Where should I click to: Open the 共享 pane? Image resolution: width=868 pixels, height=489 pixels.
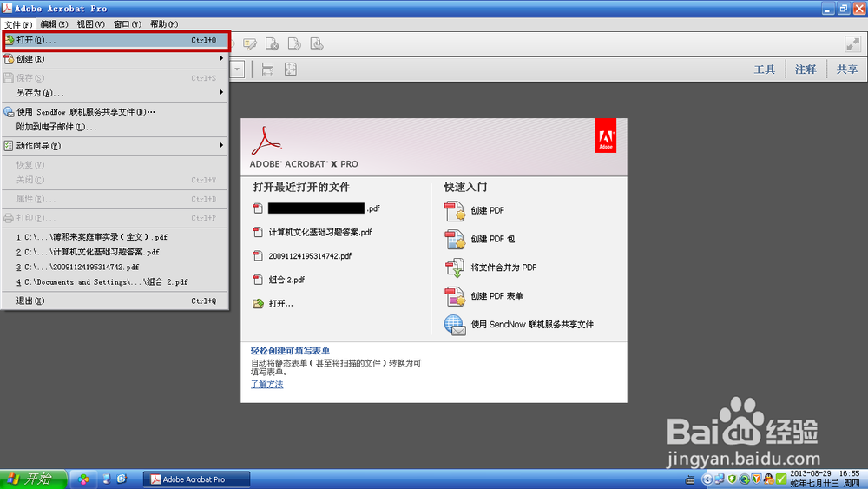(x=847, y=69)
